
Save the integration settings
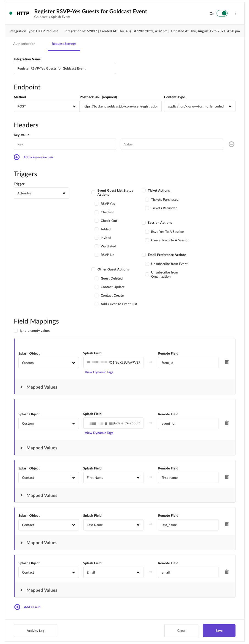coord(219,631)
